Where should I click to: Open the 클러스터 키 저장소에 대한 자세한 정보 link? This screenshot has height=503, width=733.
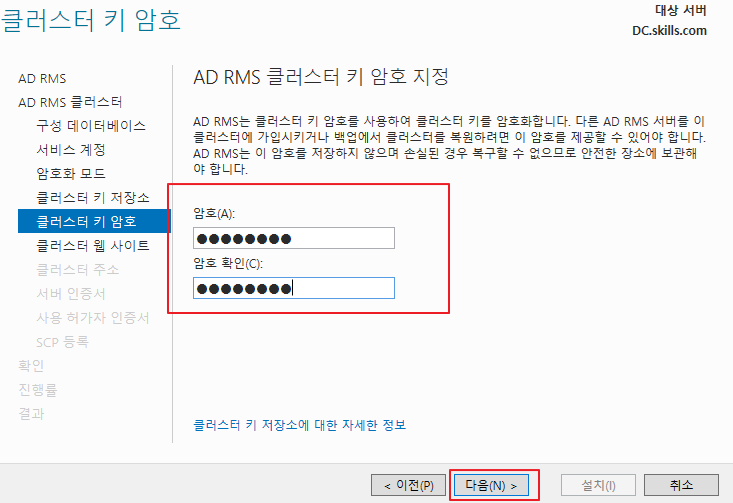pyautogui.click(x=300, y=425)
